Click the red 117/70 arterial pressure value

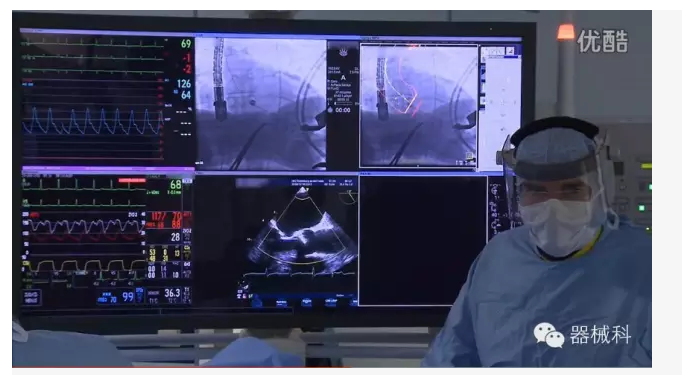click(166, 216)
